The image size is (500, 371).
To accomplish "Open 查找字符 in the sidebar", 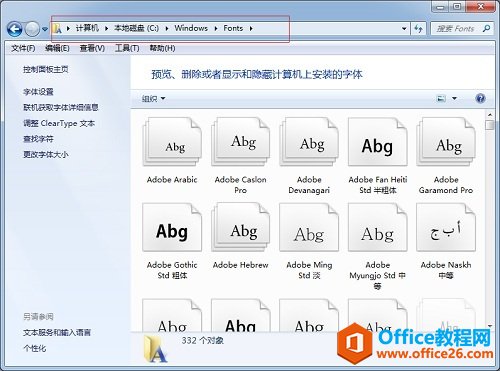I will click(38, 139).
